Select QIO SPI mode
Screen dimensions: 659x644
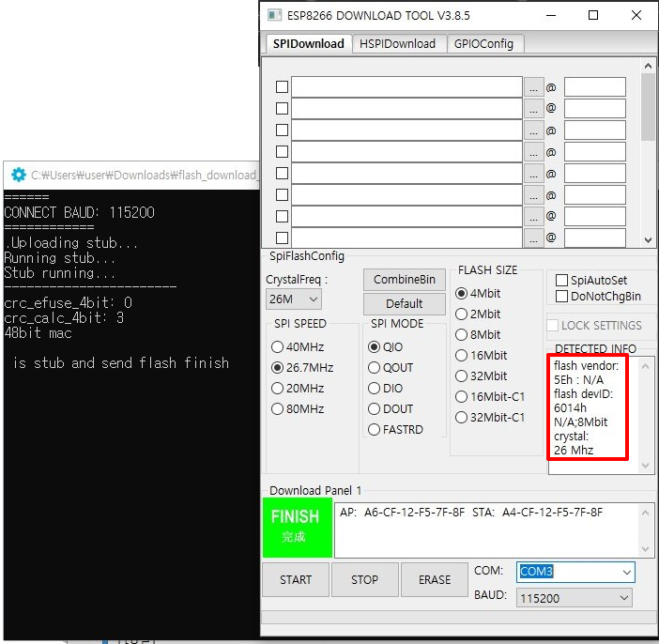[x=386, y=346]
